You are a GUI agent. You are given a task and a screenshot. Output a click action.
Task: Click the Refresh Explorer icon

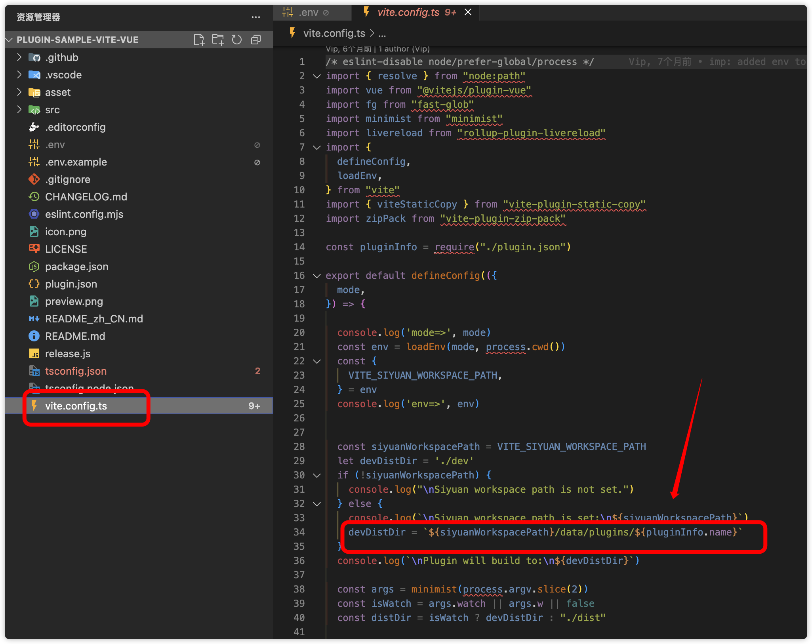click(237, 40)
